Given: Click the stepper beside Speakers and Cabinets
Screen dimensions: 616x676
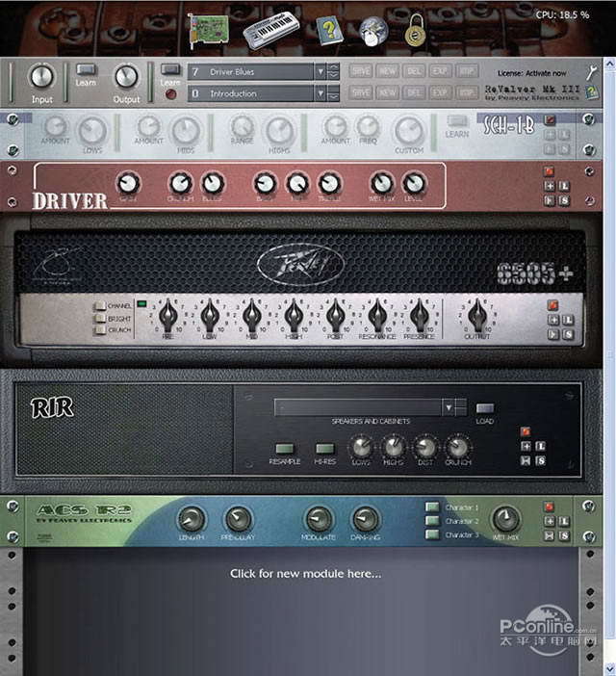Looking at the screenshot, I should click(x=460, y=407).
